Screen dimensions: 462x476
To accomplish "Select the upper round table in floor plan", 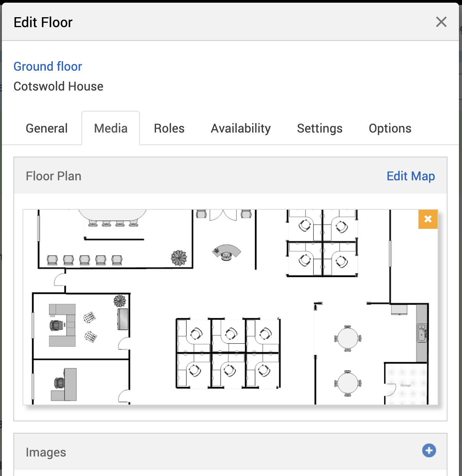I will click(x=348, y=338).
